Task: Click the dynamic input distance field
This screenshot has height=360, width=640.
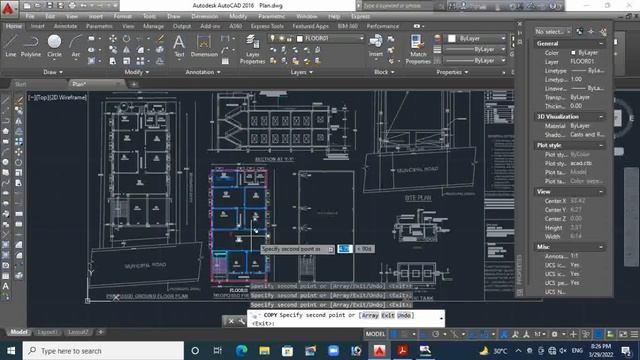Action: point(344,249)
